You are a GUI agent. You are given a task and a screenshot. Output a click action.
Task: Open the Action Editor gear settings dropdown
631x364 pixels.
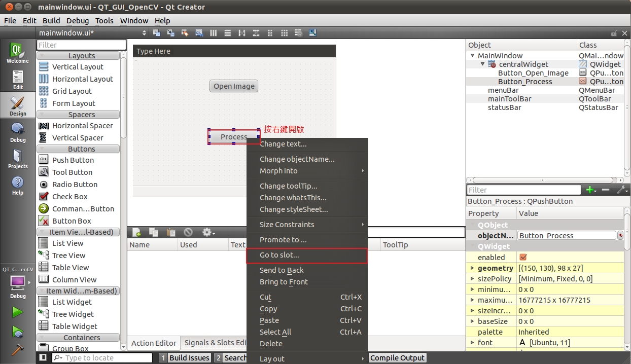coord(208,232)
